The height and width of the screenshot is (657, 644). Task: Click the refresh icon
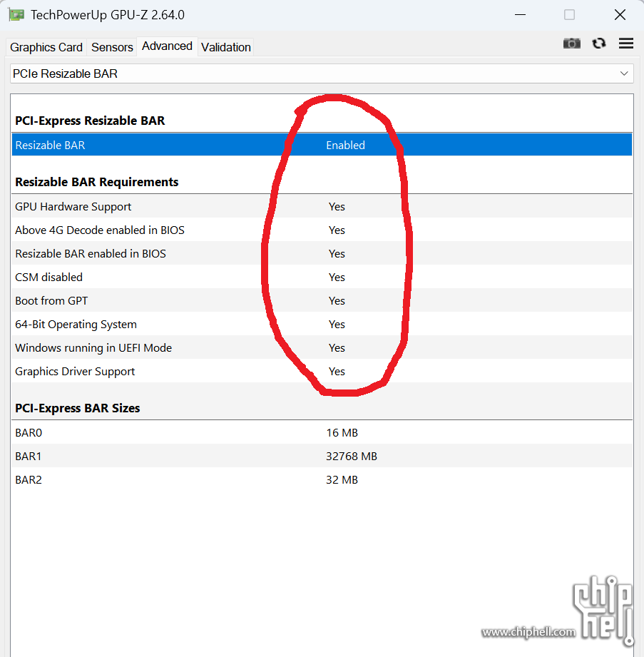[x=599, y=43]
